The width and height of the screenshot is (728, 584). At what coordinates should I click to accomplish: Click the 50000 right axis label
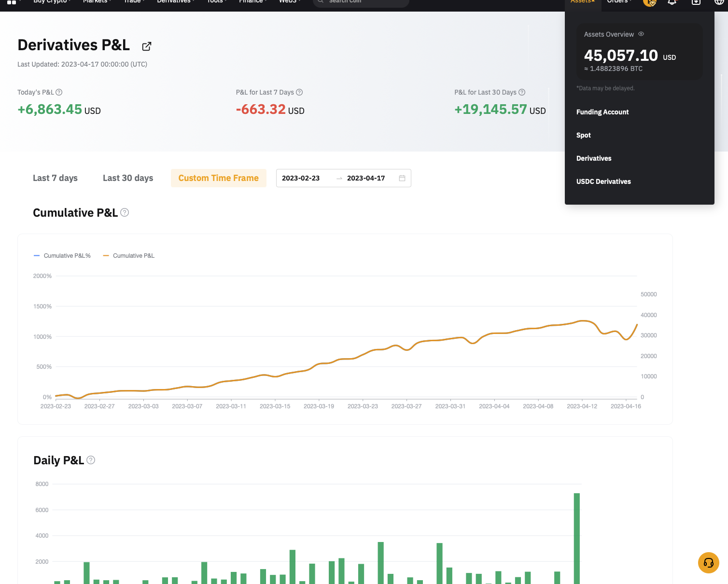tap(649, 294)
